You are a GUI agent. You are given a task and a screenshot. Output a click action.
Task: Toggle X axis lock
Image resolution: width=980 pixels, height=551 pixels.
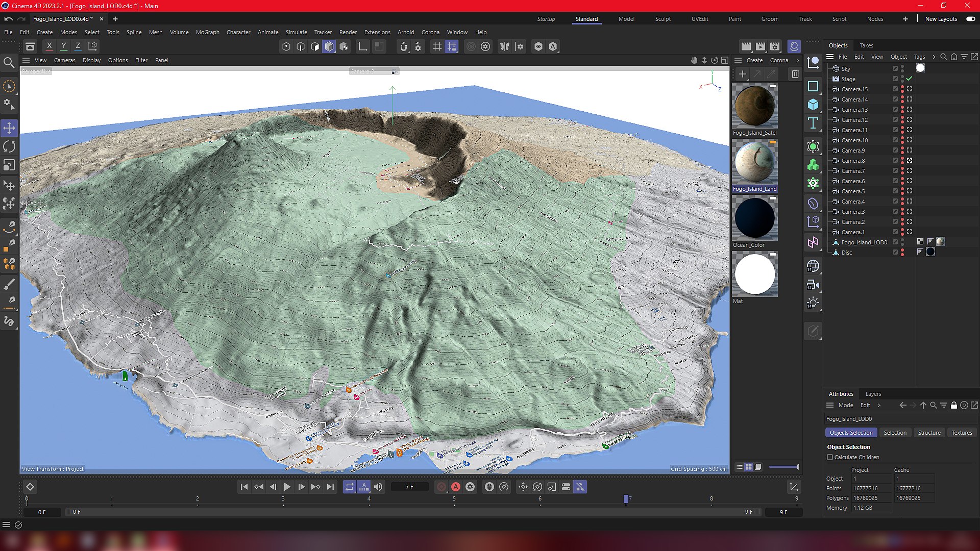click(49, 46)
